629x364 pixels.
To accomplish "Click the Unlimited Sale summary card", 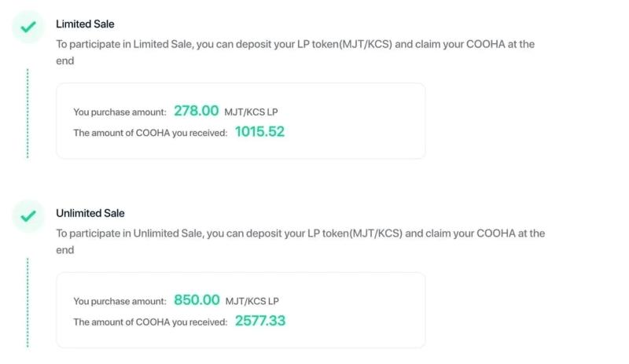I will click(241, 310).
